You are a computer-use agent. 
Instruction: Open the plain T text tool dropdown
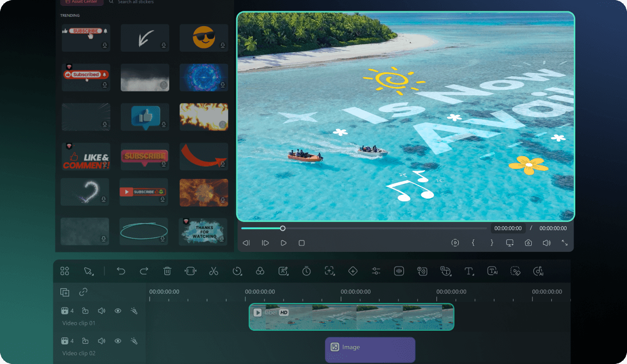click(x=469, y=272)
